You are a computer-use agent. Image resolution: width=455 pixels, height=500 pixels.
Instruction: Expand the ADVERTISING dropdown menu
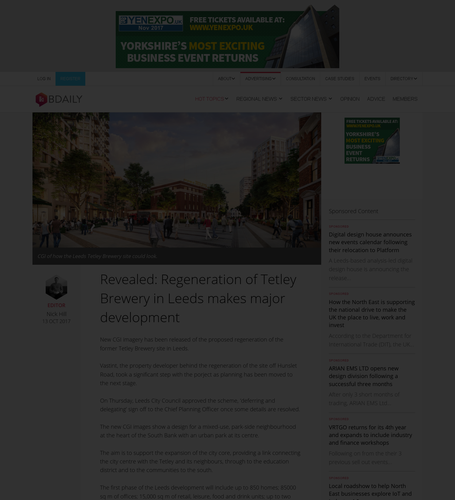point(260,79)
